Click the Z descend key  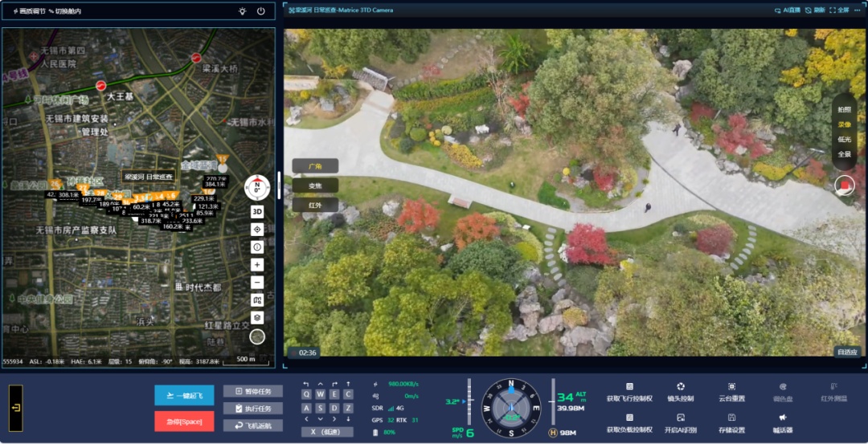[x=348, y=408]
